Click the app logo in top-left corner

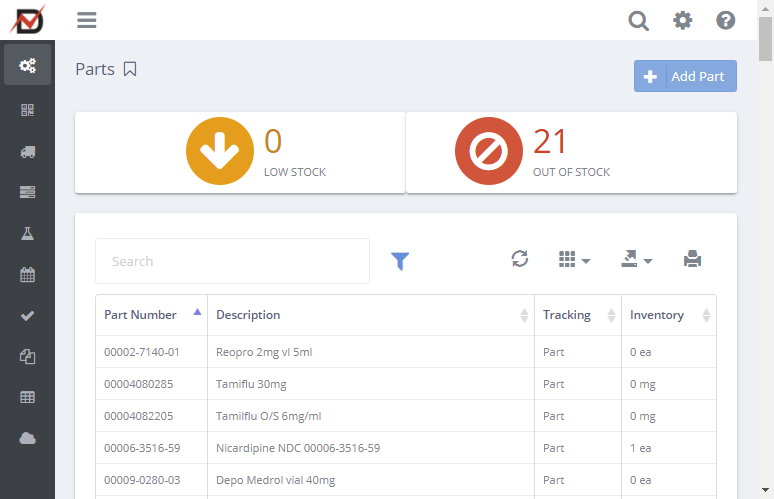click(x=28, y=20)
